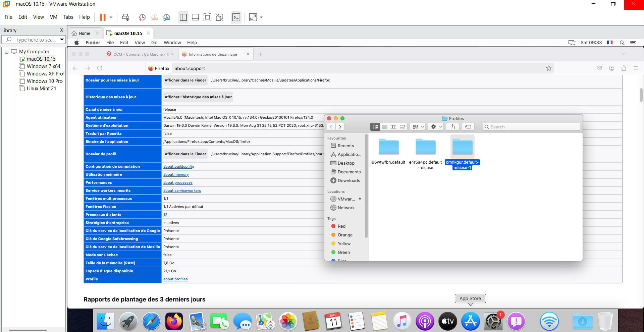List all Firefox tabs chevron
This screenshot has height=332, width=644.
[x=624, y=54]
